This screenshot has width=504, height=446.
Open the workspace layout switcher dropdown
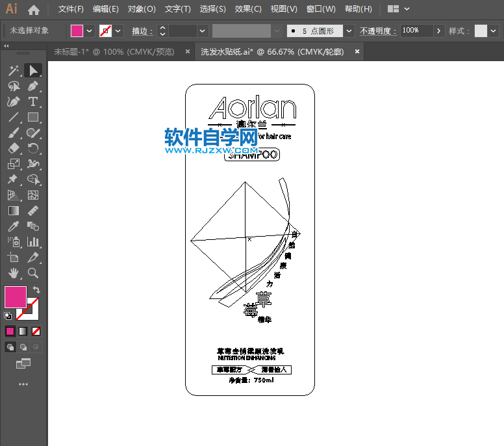(x=399, y=9)
